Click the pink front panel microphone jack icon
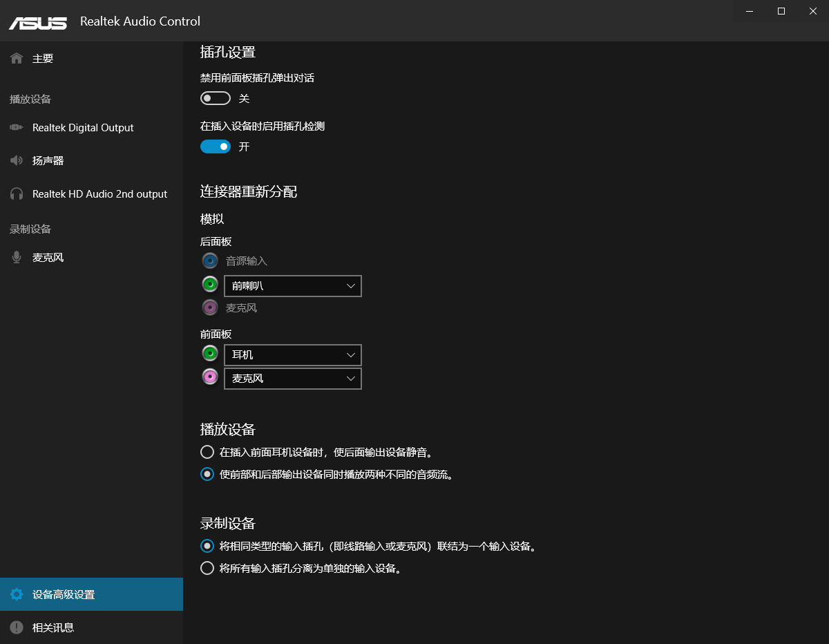The width and height of the screenshot is (829, 644). tap(209, 377)
